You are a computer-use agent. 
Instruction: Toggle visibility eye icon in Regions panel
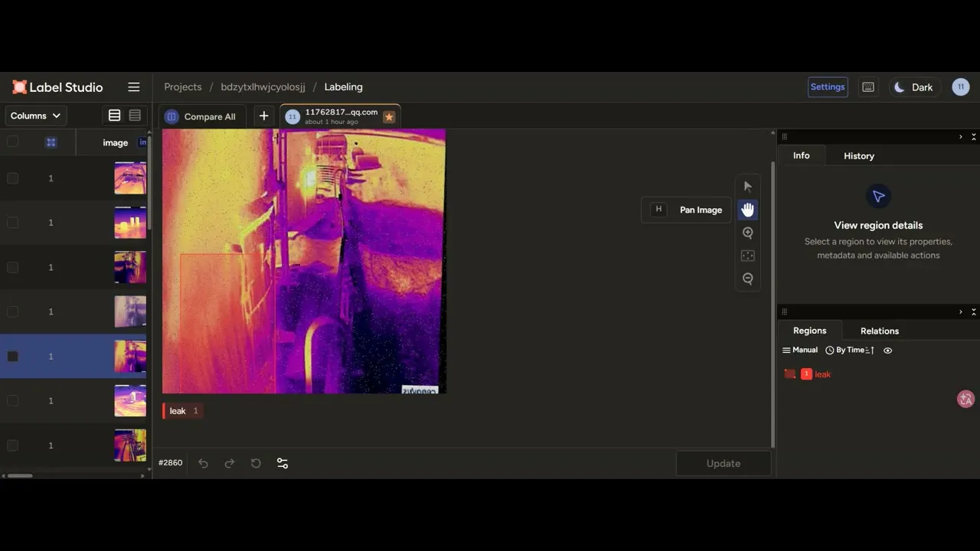[x=888, y=350]
